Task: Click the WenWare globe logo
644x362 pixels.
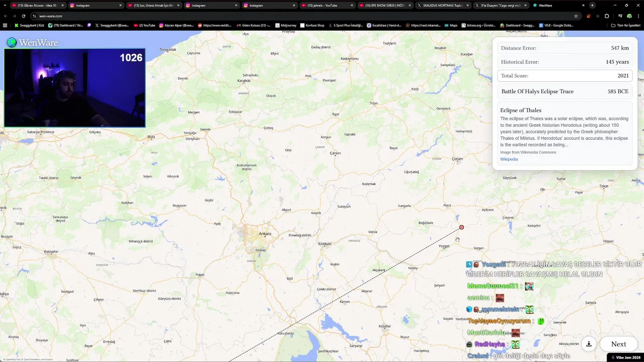Action: (x=12, y=43)
